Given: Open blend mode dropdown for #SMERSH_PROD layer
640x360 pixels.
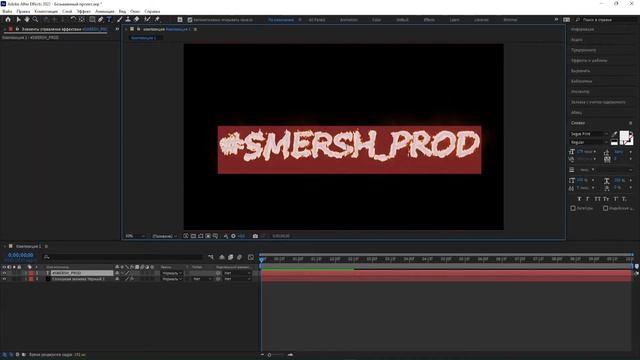Looking at the screenshot, I should point(172,273).
